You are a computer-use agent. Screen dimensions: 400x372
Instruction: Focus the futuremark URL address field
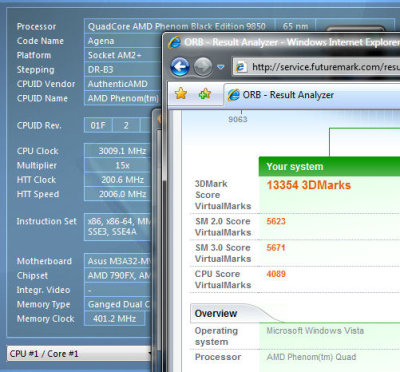tap(316, 67)
